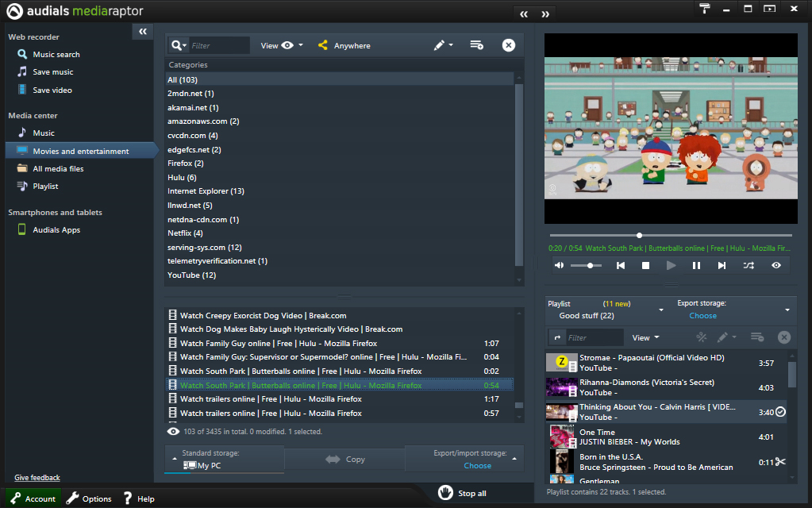Select Save video in sidebar

click(52, 90)
